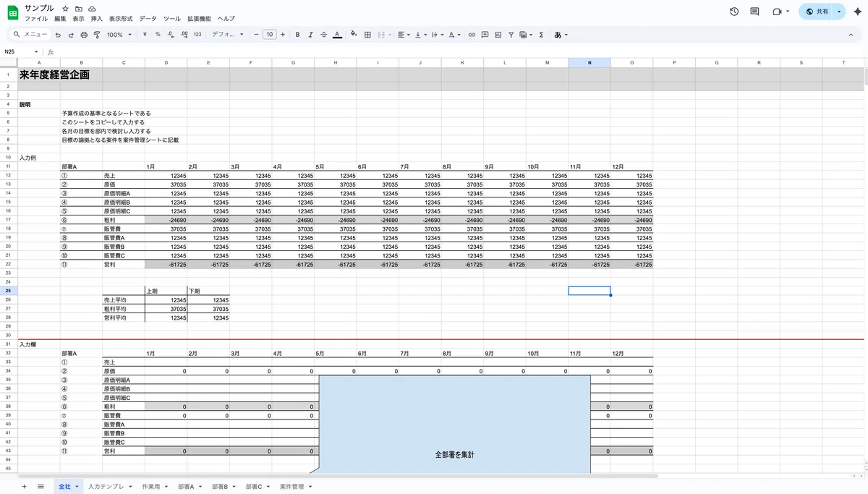Image resolution: width=868 pixels, height=494 pixels.
Task: Open the Name Box dropdown arrow
Action: pyautogui.click(x=36, y=52)
